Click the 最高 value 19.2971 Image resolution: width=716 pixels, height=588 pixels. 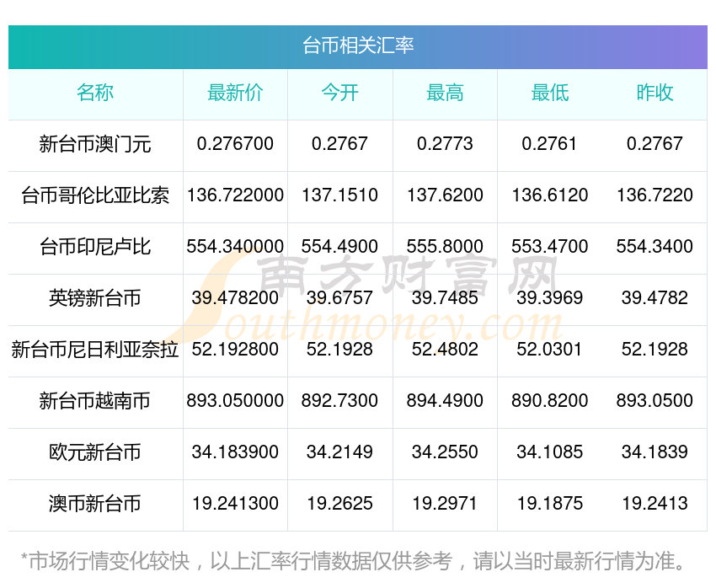tap(446, 504)
